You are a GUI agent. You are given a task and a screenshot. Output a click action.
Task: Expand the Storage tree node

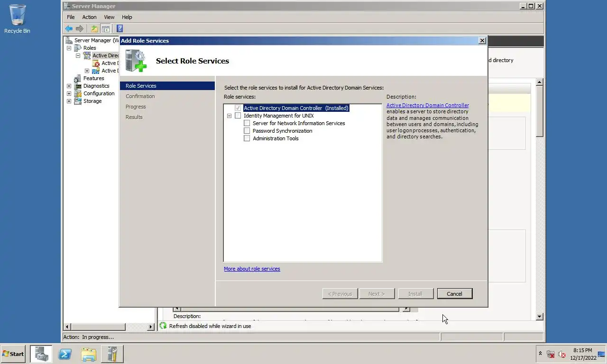point(69,101)
